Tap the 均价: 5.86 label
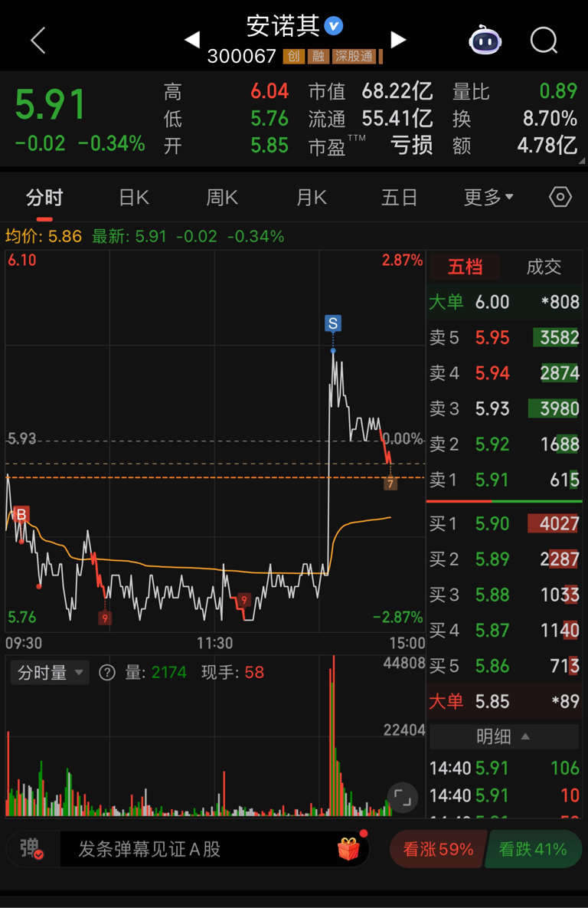This screenshot has width=588, height=908. tap(44, 236)
